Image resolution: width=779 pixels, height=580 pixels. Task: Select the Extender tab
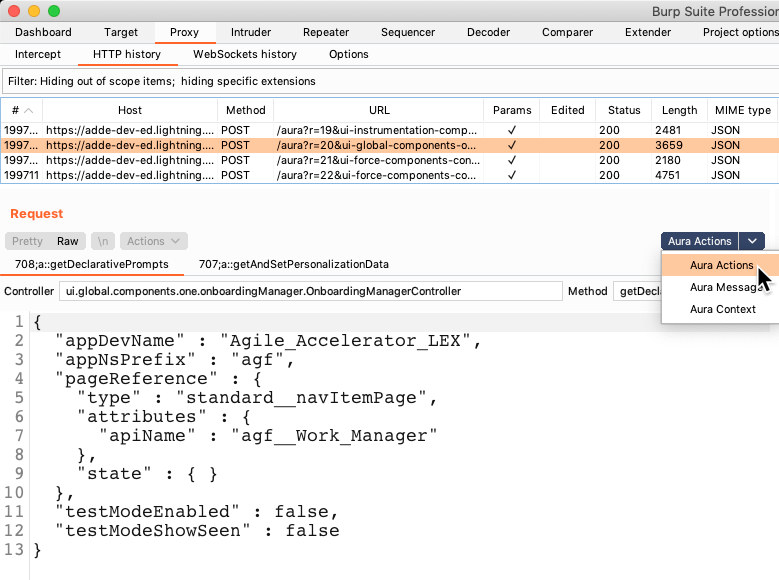648,32
